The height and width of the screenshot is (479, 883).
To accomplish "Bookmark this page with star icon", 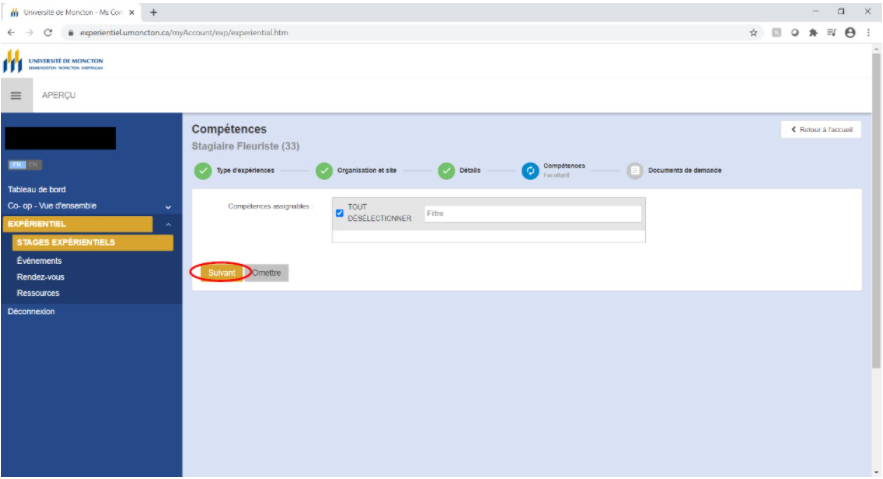I will click(753, 33).
